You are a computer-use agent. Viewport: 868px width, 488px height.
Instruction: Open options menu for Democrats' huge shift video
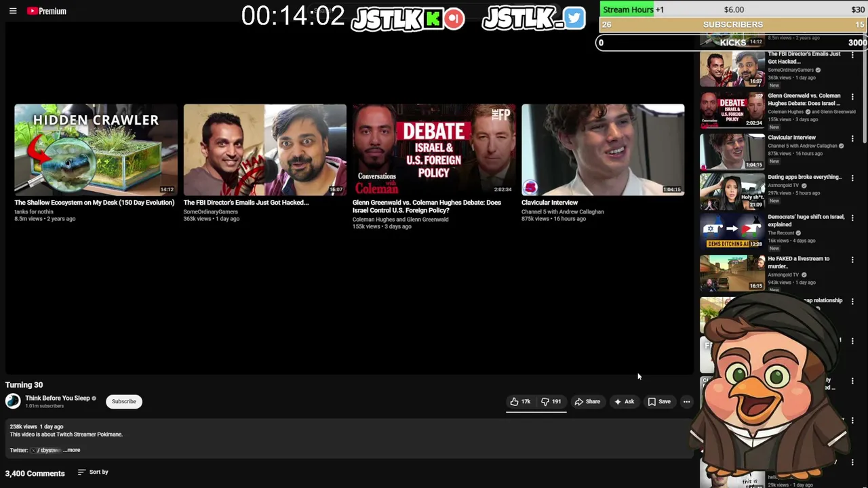(852, 218)
